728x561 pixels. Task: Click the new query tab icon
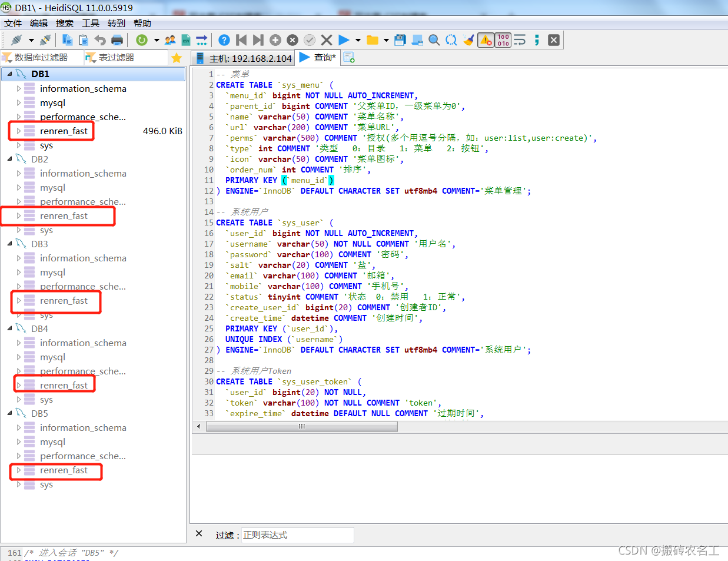[349, 58]
